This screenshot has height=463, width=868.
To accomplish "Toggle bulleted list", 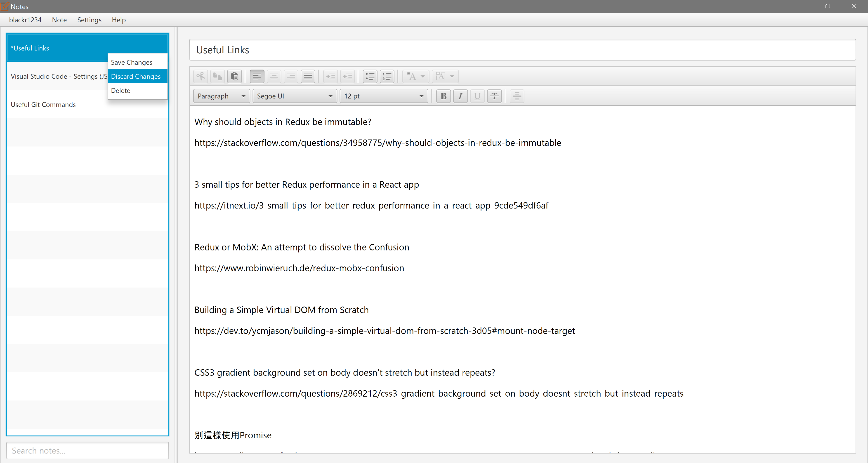I will (x=370, y=76).
